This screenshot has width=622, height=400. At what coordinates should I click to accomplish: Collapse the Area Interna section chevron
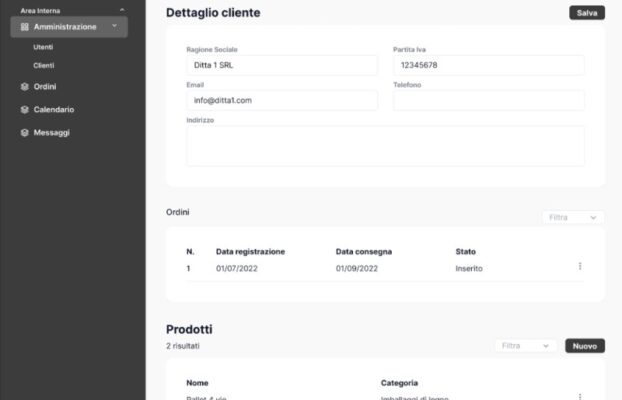(122, 10)
